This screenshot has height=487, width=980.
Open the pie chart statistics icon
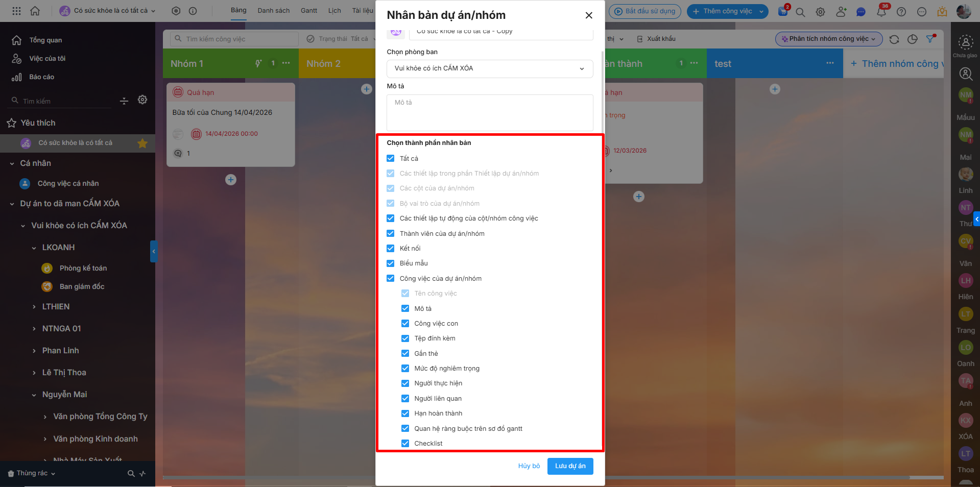tap(913, 39)
